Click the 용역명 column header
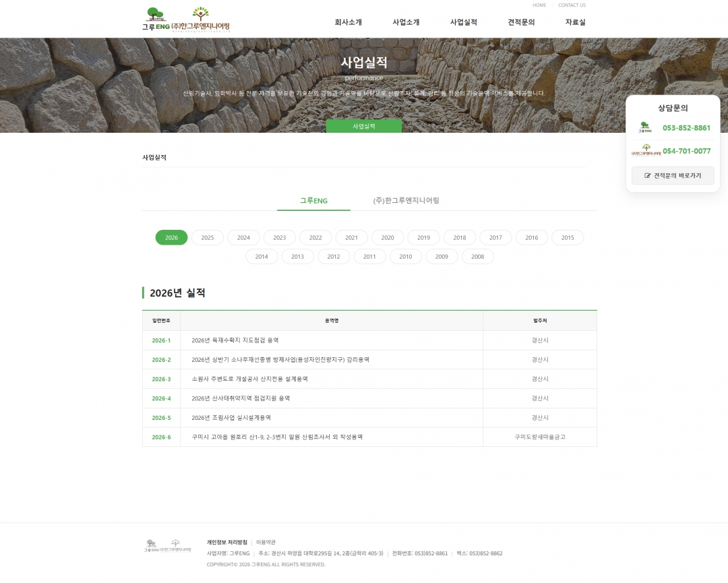The image size is (728, 583). (x=332, y=321)
